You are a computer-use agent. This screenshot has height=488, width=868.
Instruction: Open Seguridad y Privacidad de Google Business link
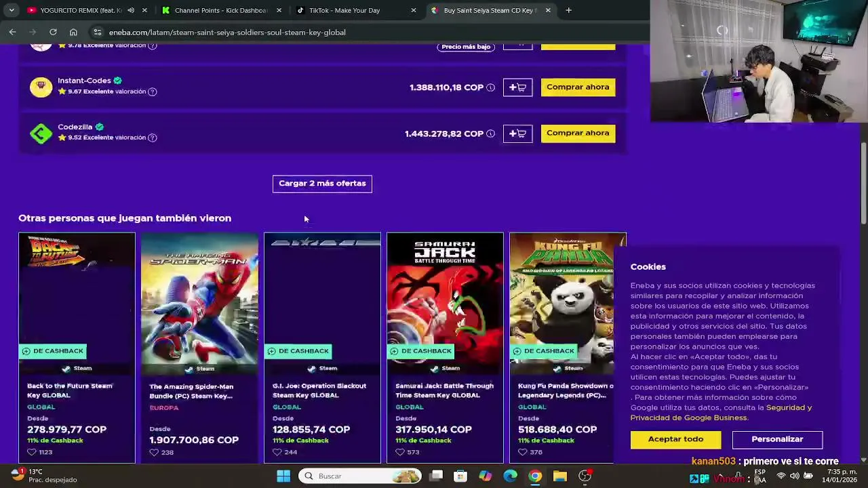(x=721, y=413)
